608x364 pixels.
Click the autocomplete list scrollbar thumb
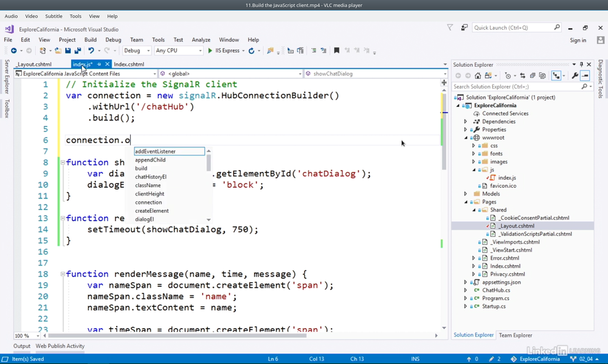point(209,162)
